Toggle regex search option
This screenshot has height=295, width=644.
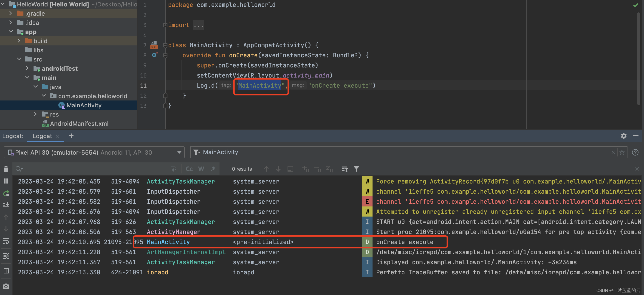point(213,169)
